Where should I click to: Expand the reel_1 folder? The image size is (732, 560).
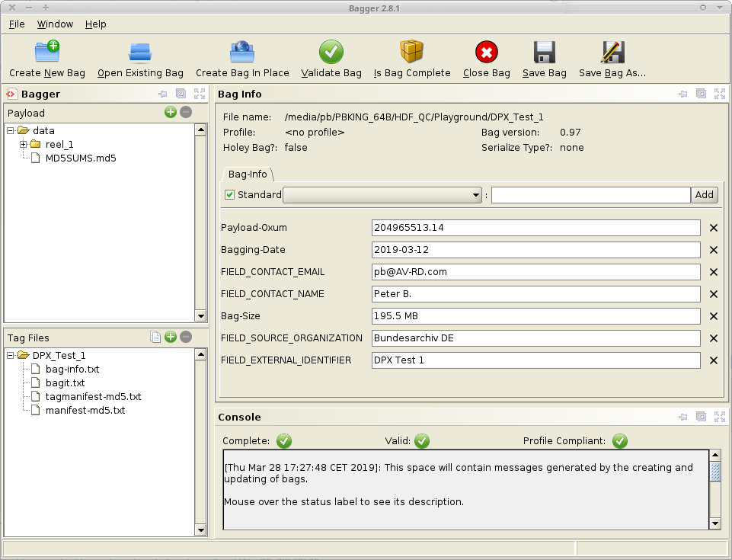24,145
